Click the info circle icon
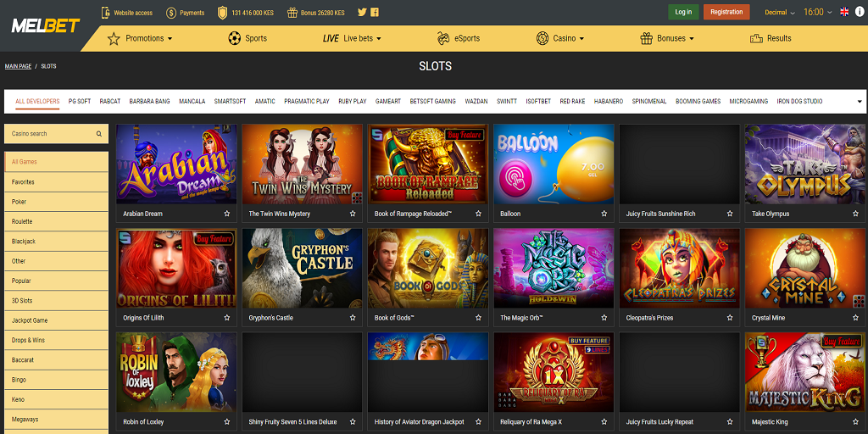868x434 pixels. [860, 12]
